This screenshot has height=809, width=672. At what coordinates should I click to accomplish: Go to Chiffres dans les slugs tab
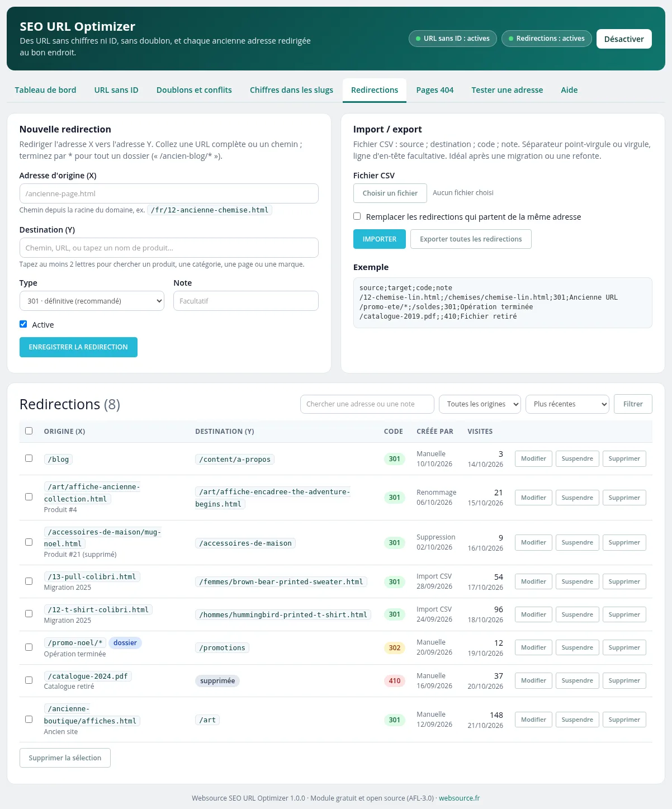291,90
